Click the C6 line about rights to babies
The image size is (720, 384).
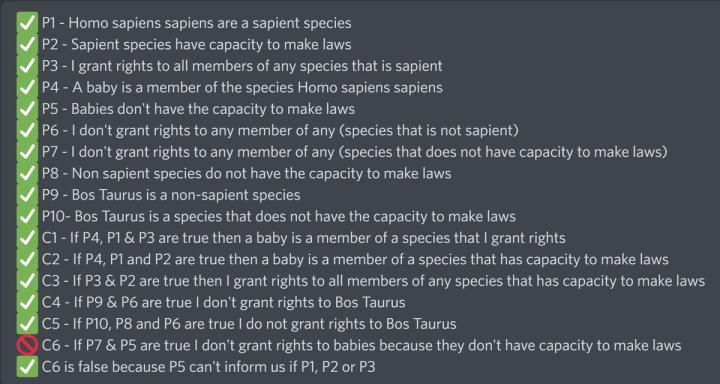[361, 345]
